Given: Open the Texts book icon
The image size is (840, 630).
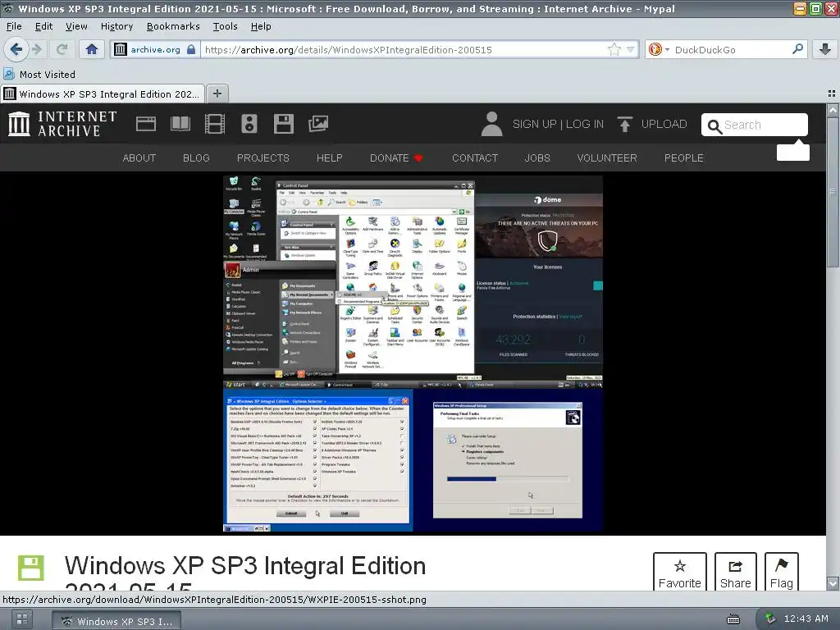Looking at the screenshot, I should click(x=180, y=124).
